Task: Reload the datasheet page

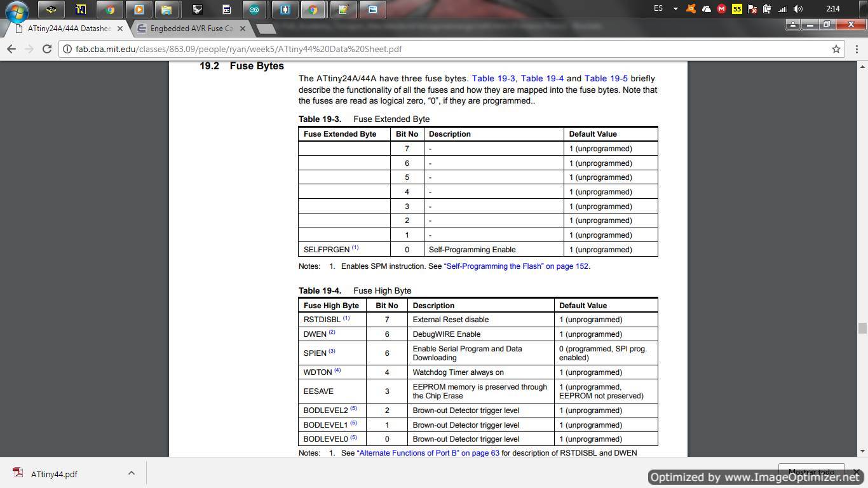Action: pyautogui.click(x=46, y=49)
